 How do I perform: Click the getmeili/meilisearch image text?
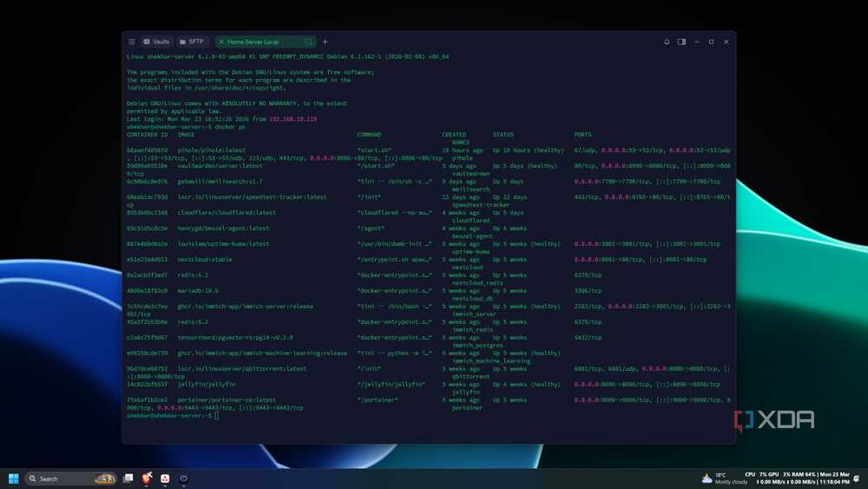click(220, 181)
